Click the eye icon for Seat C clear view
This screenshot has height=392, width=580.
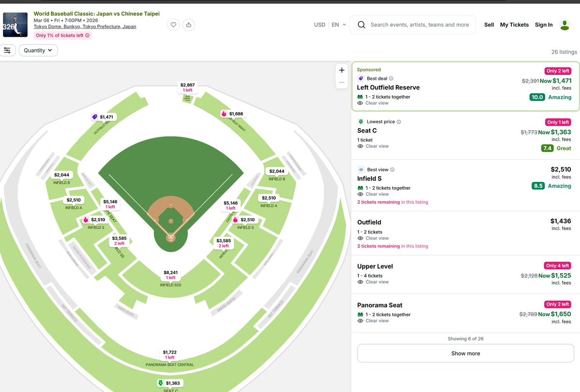click(360, 146)
